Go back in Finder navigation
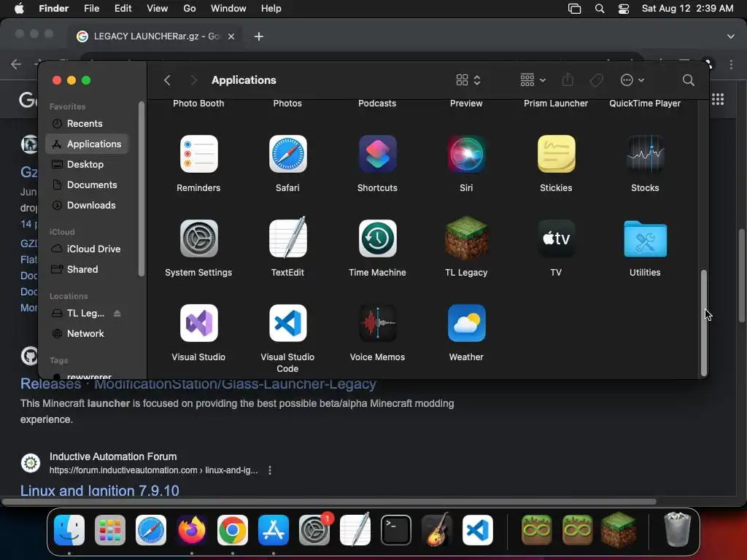747x560 pixels. coord(167,80)
